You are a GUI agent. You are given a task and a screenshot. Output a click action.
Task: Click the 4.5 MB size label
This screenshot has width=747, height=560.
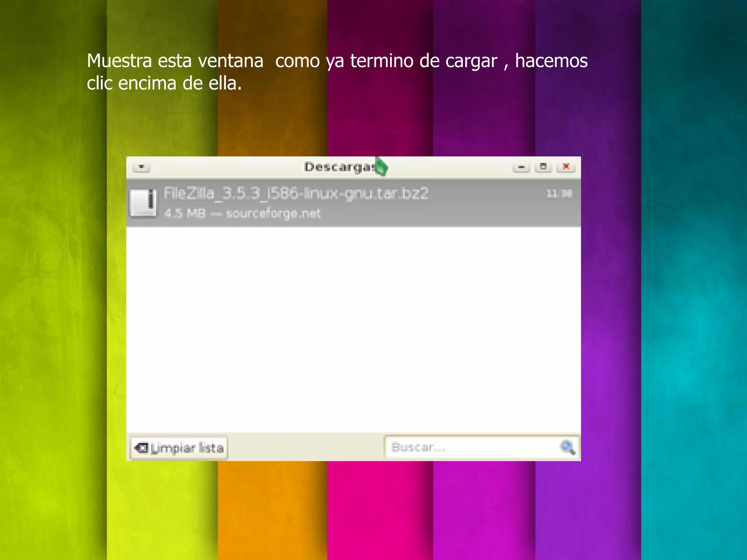[185, 213]
